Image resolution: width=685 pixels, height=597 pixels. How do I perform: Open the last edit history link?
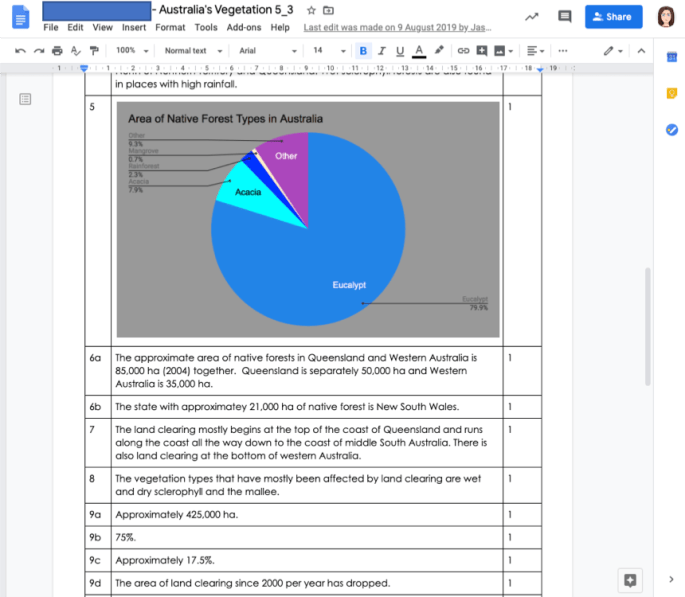[397, 28]
